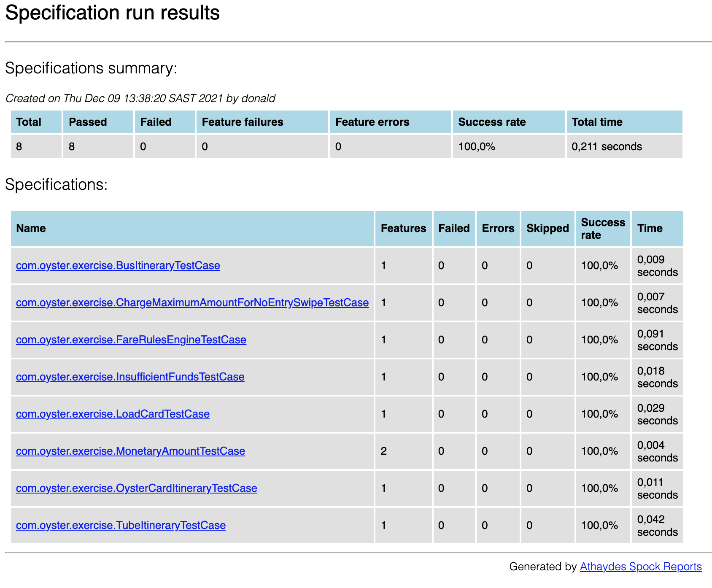Click the '0,091 seconds' time cell

658,340
